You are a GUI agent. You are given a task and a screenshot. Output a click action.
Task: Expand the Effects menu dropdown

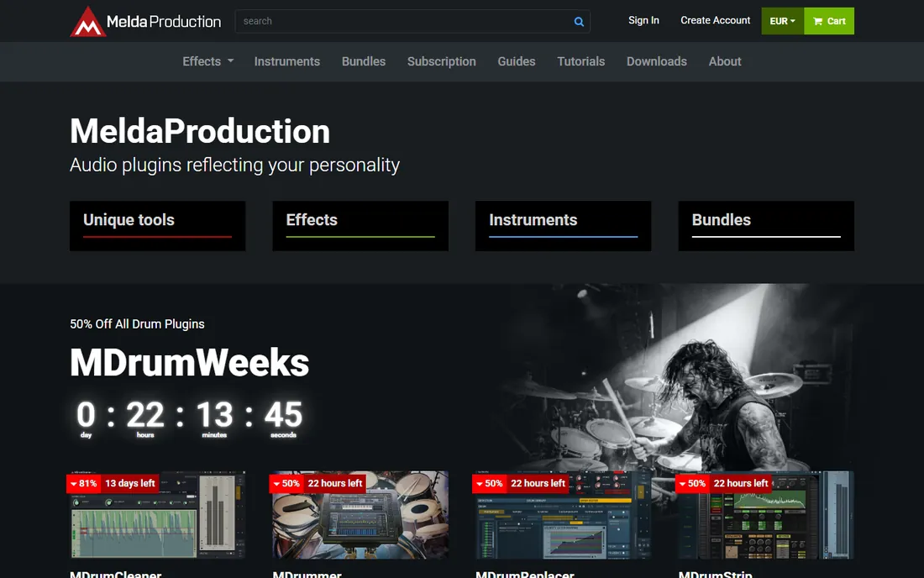[x=208, y=61]
